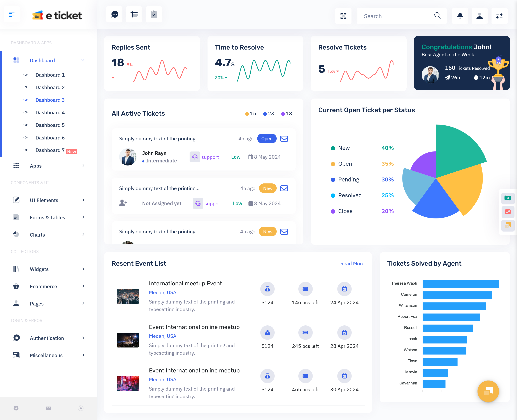Expand the Apps menu

pos(48,166)
